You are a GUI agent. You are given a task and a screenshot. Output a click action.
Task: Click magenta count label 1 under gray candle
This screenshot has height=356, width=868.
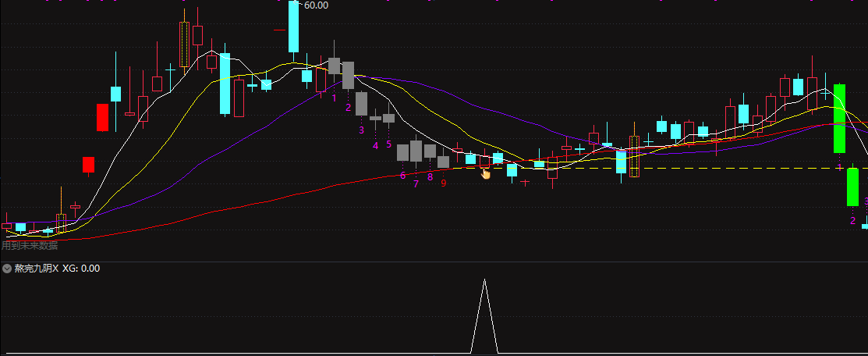coord(334,98)
